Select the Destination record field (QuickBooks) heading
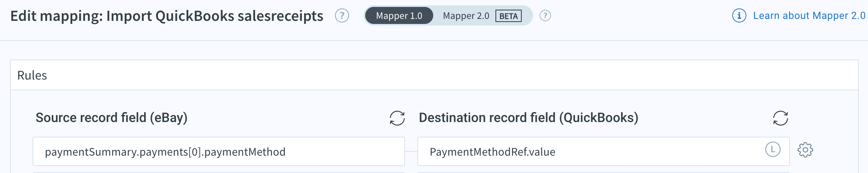This screenshot has width=868, height=173. [x=528, y=117]
